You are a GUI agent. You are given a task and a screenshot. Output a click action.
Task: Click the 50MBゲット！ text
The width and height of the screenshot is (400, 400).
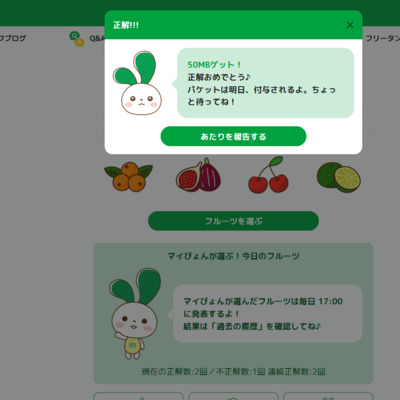[214, 65]
